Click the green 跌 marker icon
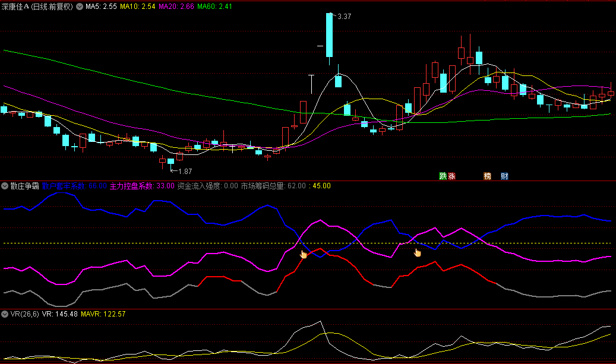 point(443,176)
